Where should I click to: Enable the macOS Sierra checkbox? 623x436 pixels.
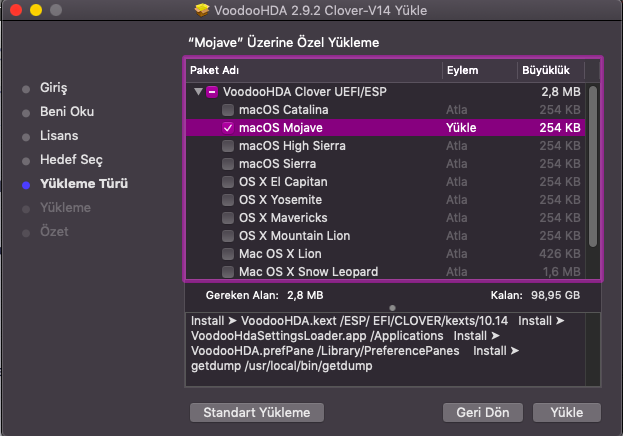pyautogui.click(x=228, y=163)
